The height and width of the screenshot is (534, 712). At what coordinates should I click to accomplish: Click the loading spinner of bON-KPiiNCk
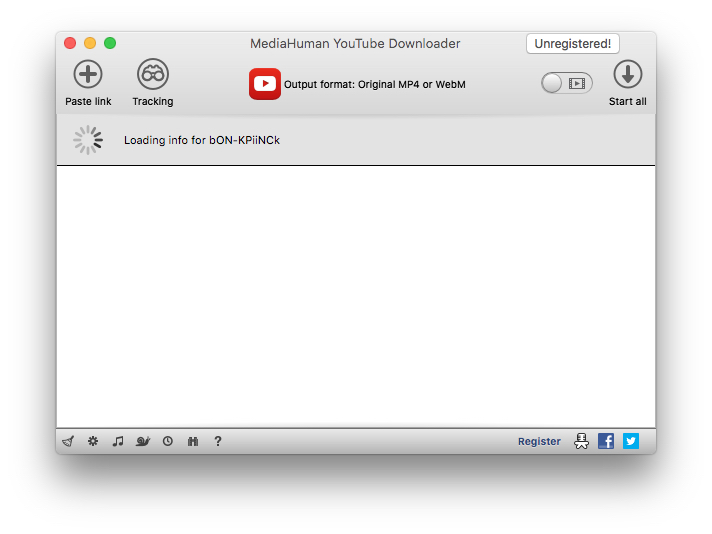pyautogui.click(x=88, y=140)
